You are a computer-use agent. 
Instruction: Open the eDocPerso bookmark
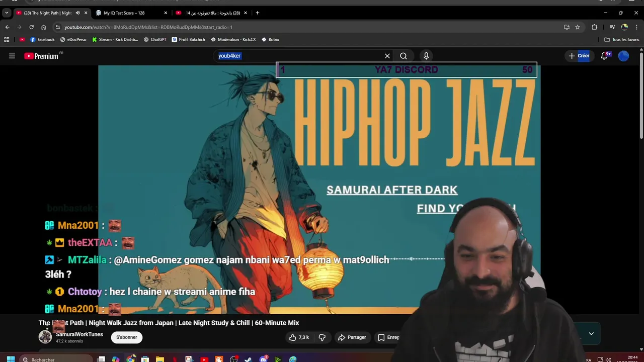(73, 40)
